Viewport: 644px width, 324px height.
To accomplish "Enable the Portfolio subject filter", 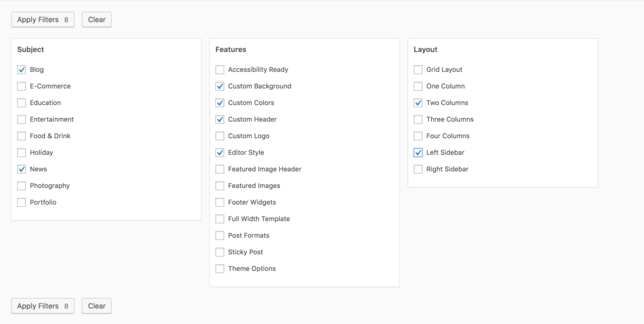I will [21, 202].
